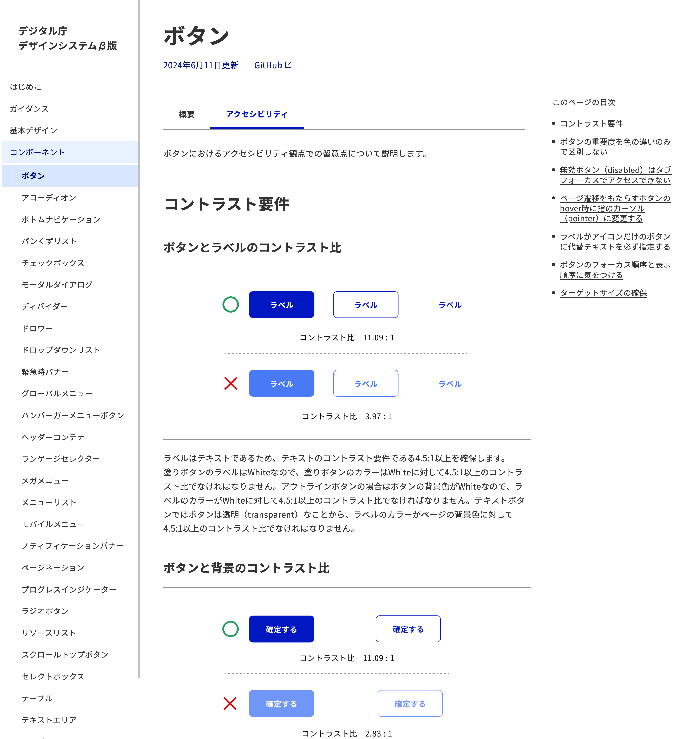Jump to ラベルがアイコンだけのボタン section link
Image resolution: width=700 pixels, height=739 pixels.
coord(615,242)
